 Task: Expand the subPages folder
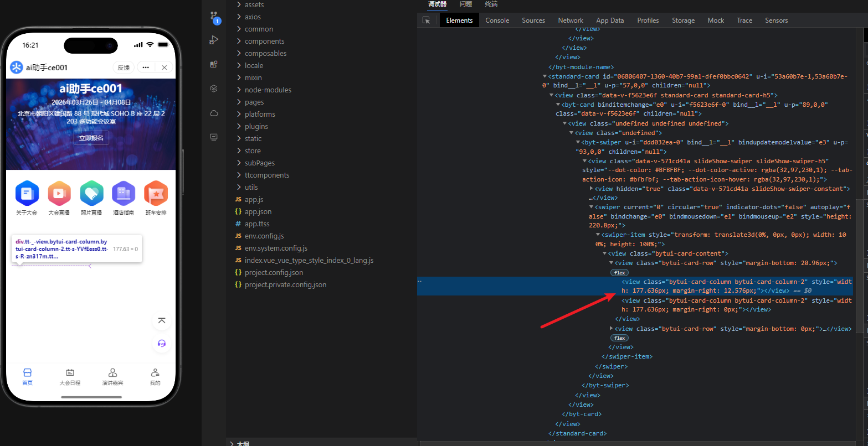259,163
